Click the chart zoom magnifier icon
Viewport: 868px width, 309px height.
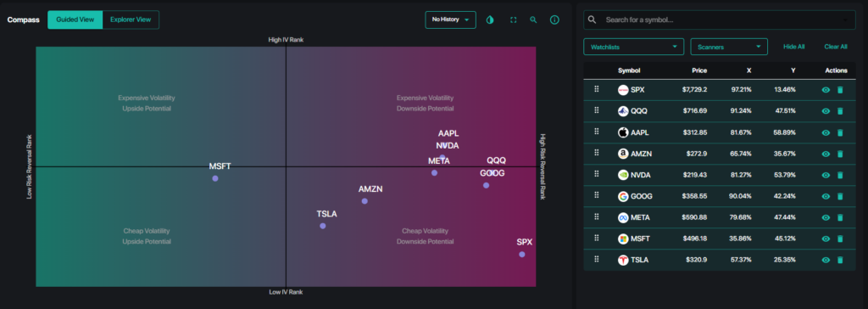(x=534, y=20)
